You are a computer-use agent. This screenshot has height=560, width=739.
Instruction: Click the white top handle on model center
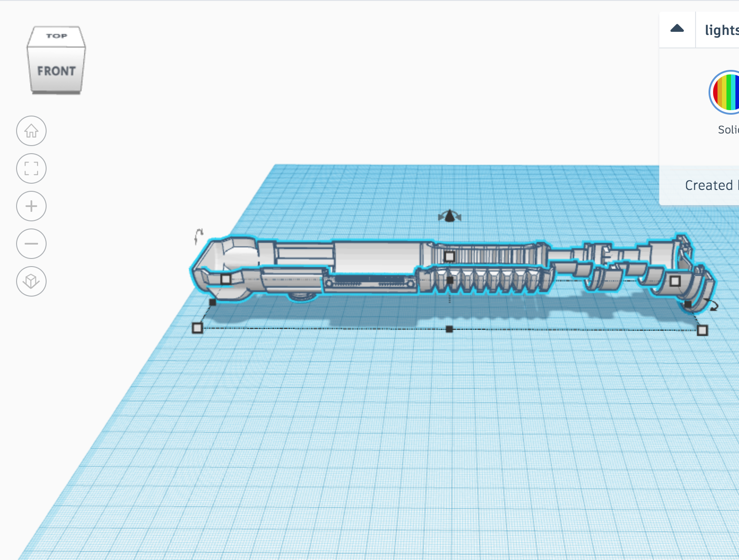click(x=450, y=257)
